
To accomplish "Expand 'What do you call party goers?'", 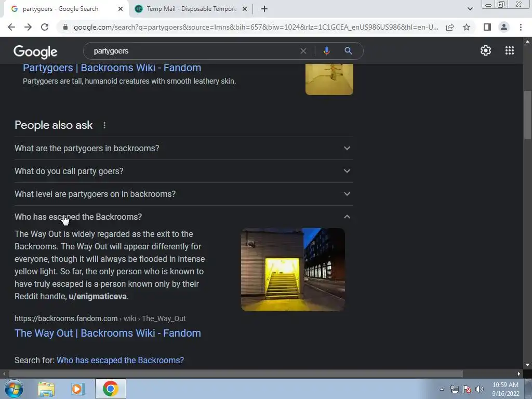I will [x=184, y=171].
